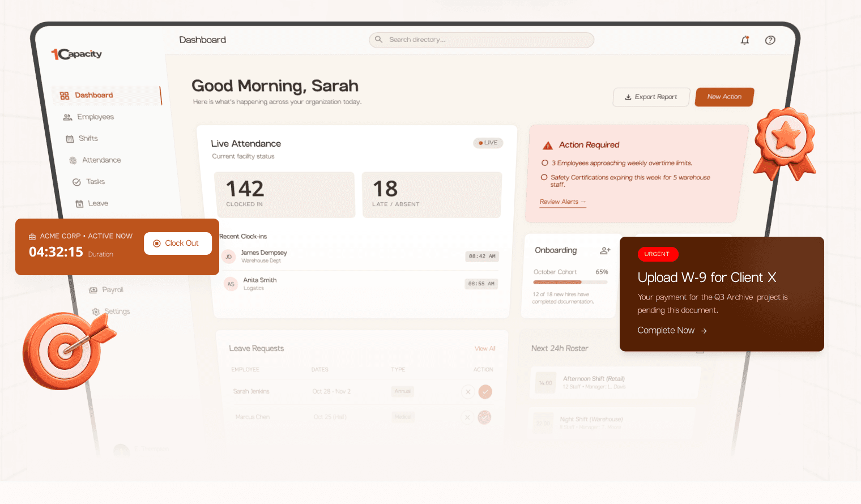This screenshot has height=504, width=861.
Task: Click the 08:42 AM time badge
Action: 482,257
